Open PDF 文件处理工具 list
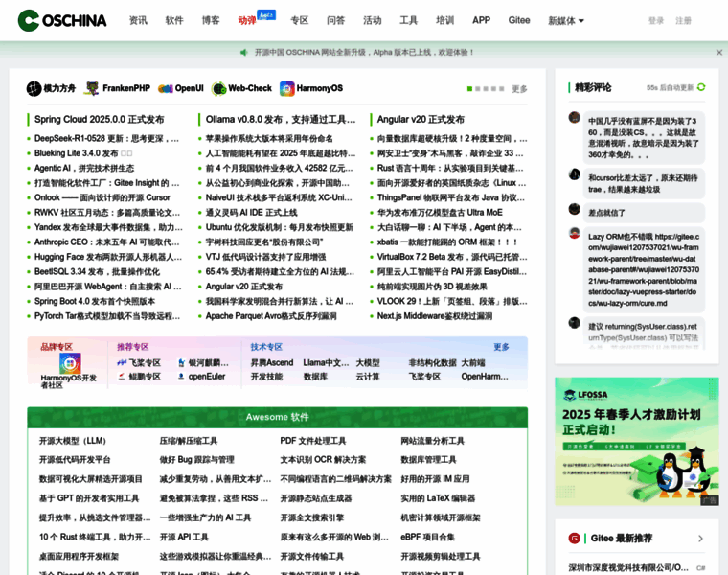Viewport: 728px width, 575px height. pyautogui.click(x=313, y=441)
